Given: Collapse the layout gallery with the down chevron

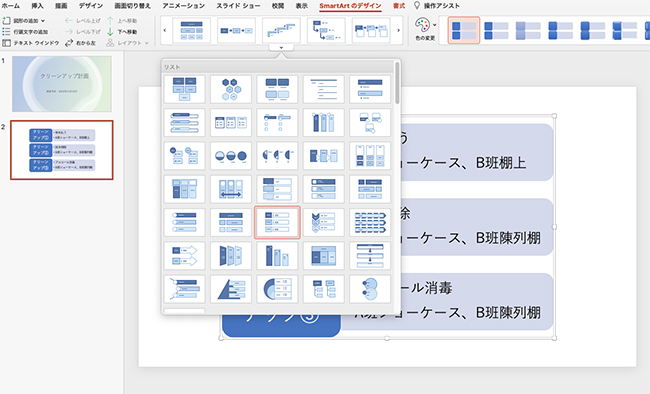Looking at the screenshot, I should tap(281, 48).
